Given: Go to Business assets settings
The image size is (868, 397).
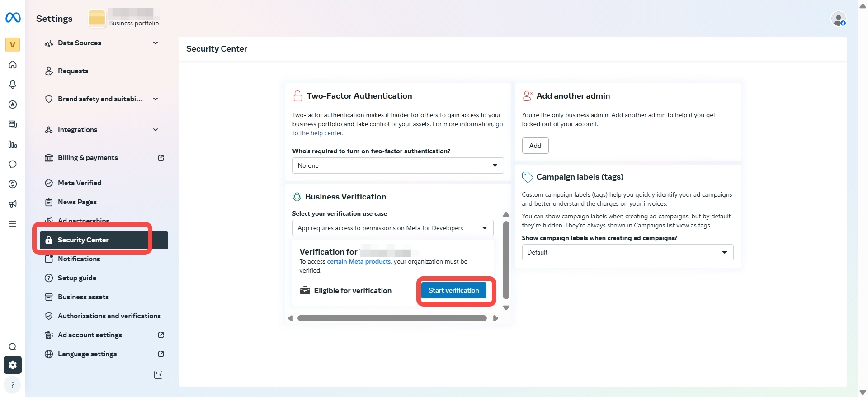Looking at the screenshot, I should click(83, 297).
